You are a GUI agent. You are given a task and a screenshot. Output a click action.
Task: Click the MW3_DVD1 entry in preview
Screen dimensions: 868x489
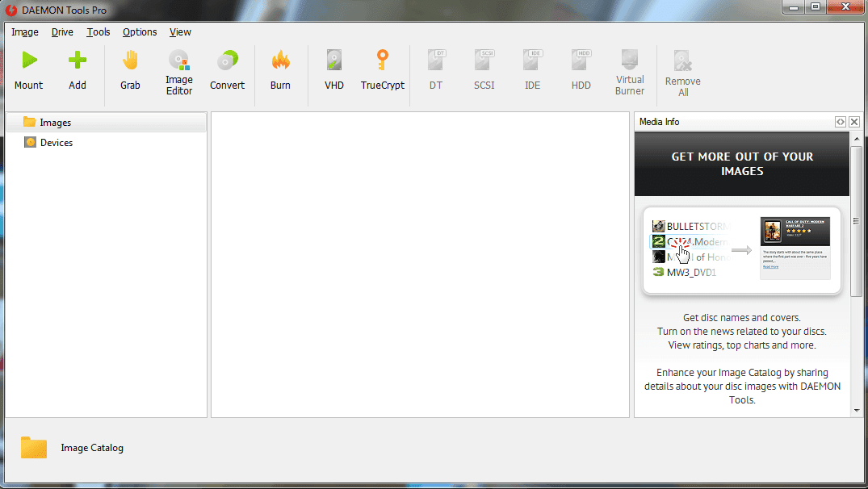pos(685,272)
